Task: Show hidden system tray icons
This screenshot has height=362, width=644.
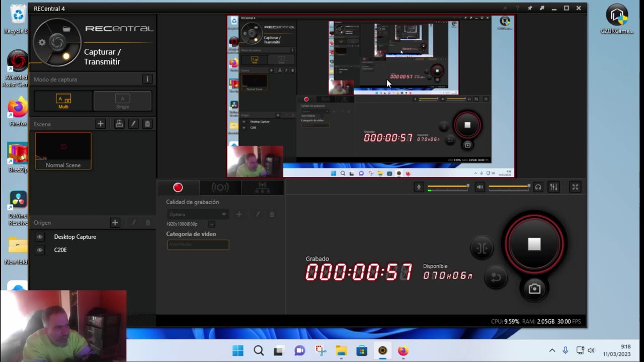Action: pos(552,350)
